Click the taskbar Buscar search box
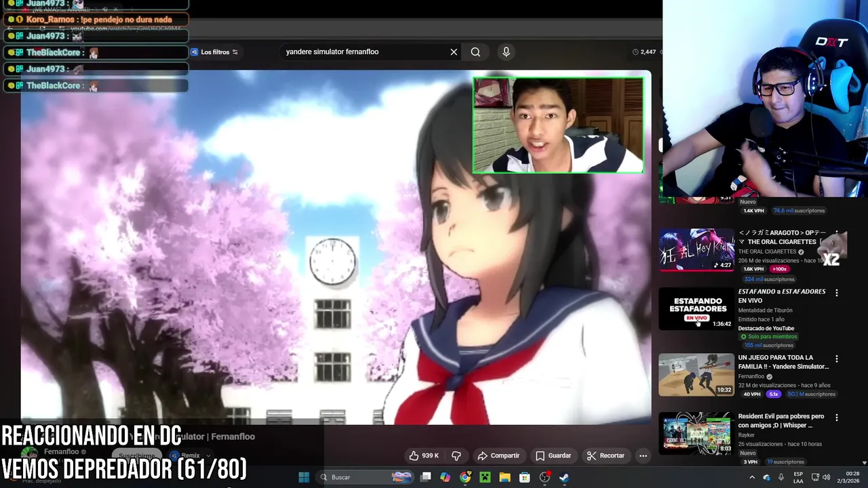868x488 pixels. [366, 477]
